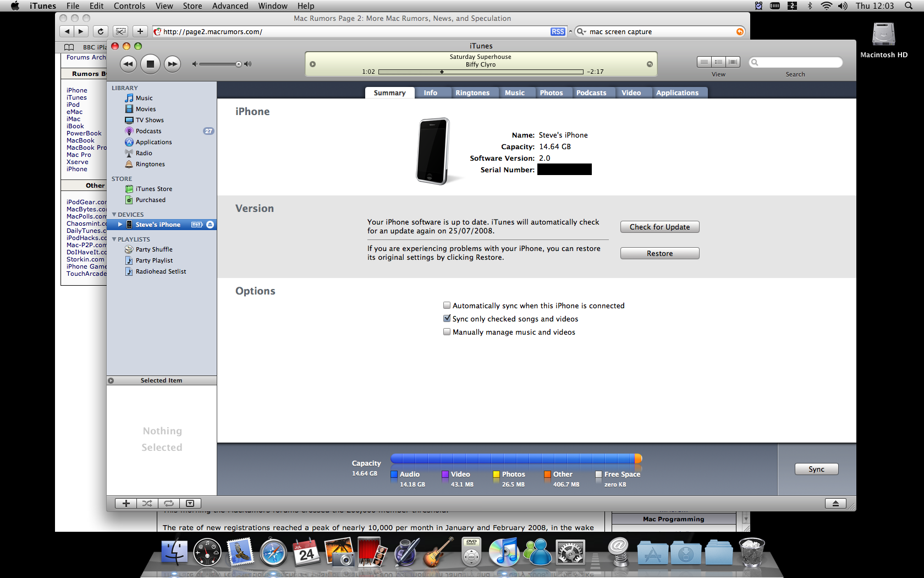Switch to the Video tab
The height and width of the screenshot is (578, 924).
631,93
